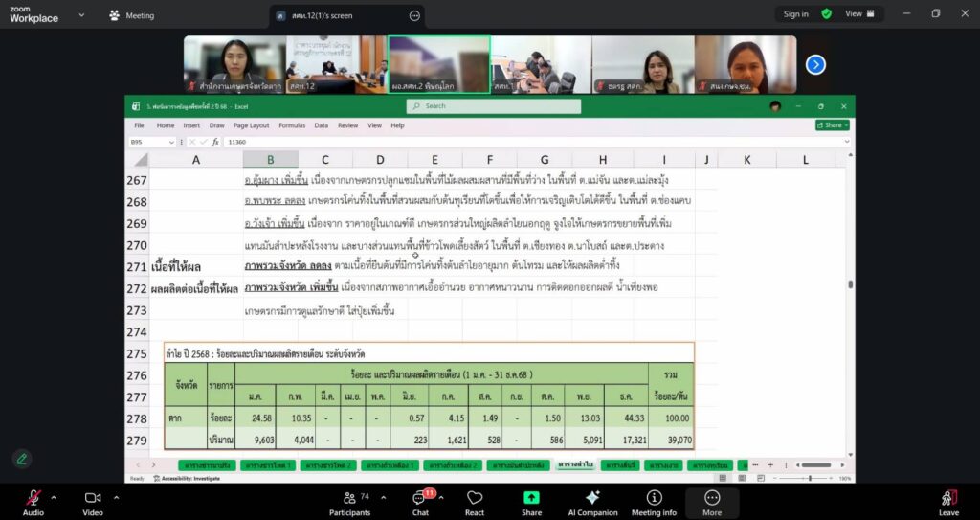Switch to the Meeting tab

[130, 15]
